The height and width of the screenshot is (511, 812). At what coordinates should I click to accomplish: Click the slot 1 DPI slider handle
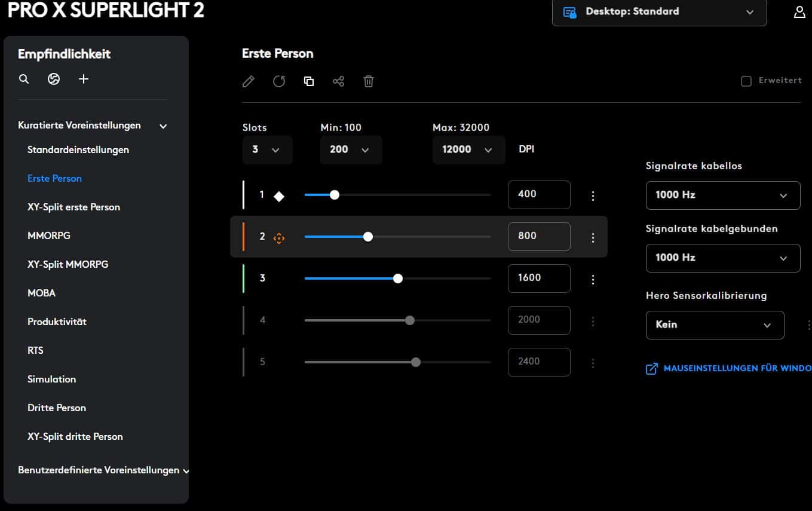click(335, 195)
